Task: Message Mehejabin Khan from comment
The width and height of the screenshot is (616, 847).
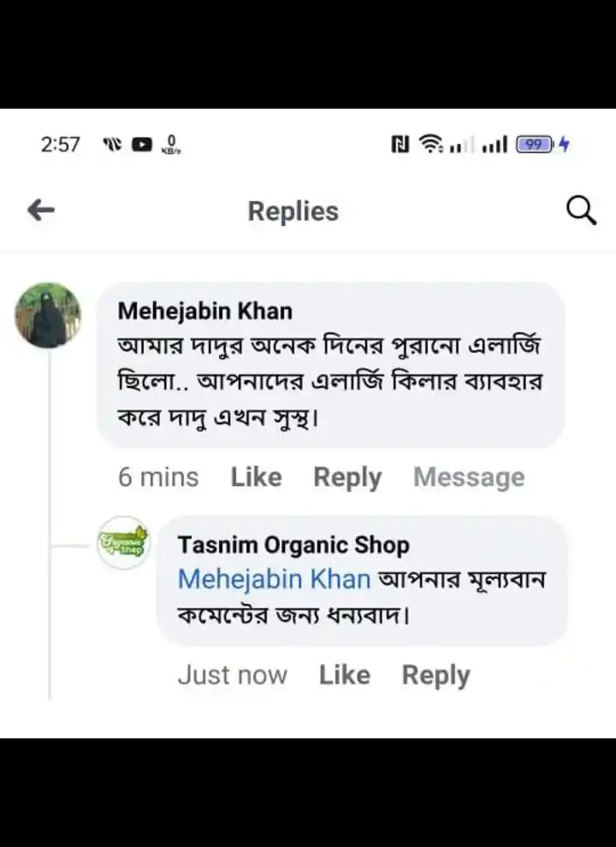Action: pos(469,477)
